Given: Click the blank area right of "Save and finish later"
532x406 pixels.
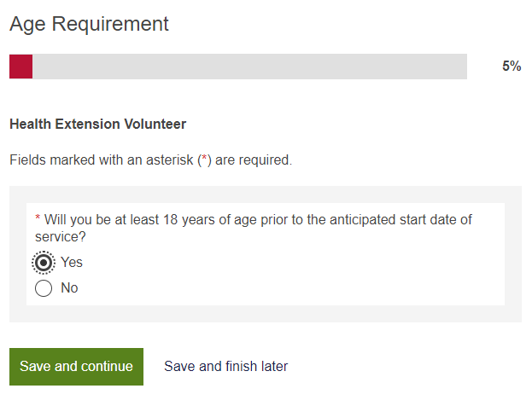Looking at the screenshot, I should (x=410, y=367).
